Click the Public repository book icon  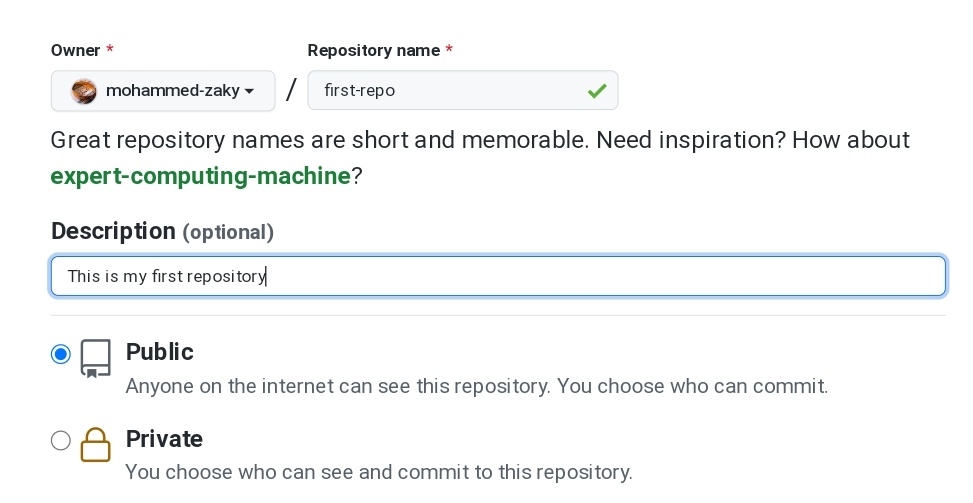(x=96, y=358)
